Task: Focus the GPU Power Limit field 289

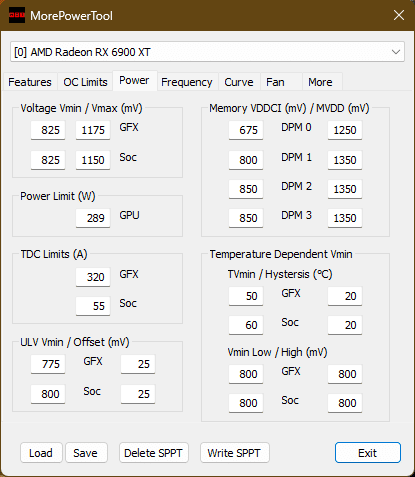Action: click(x=93, y=218)
